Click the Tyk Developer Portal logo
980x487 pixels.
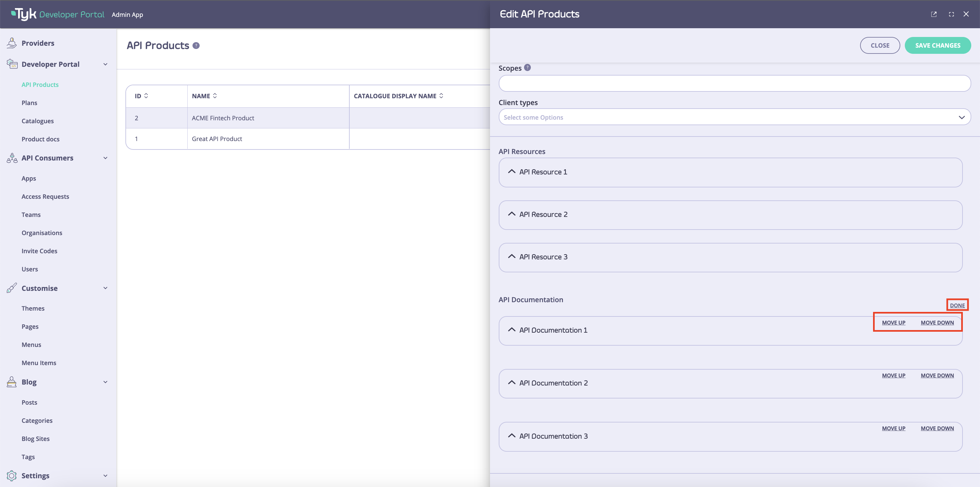point(56,14)
